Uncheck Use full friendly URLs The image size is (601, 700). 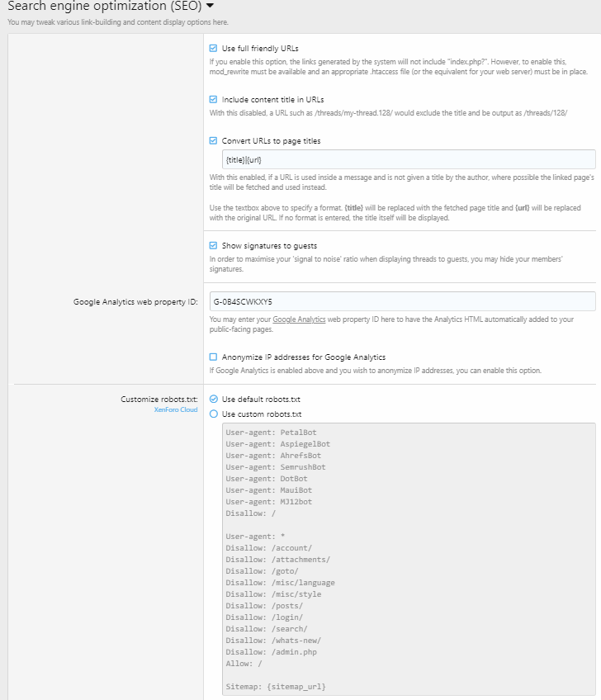pos(214,48)
